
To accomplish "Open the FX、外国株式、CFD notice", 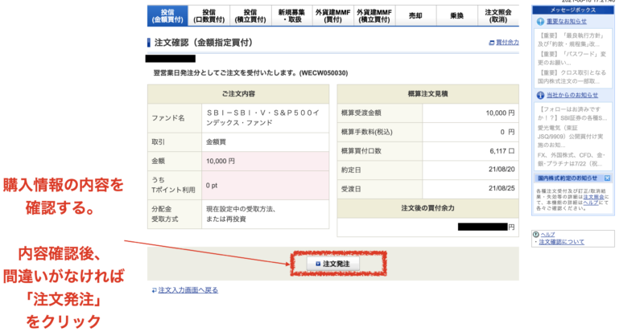I will 572,159.
